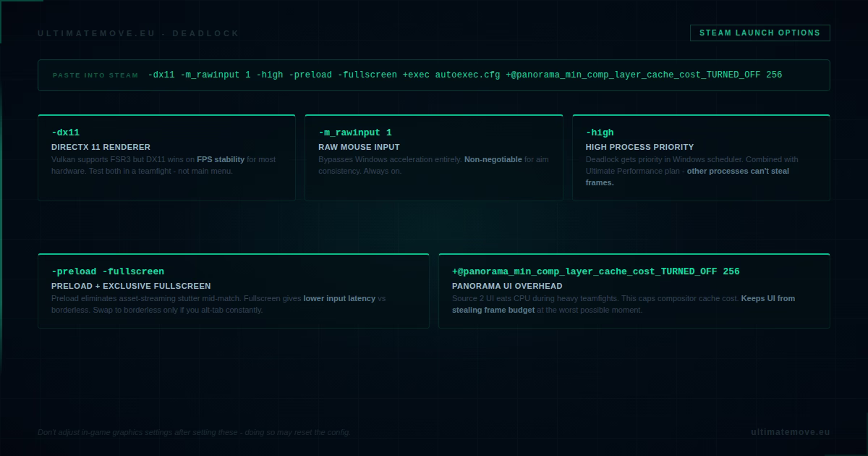Viewport: 868px width, 456px height.
Task: Select the -high card heading
Action: click(x=600, y=132)
